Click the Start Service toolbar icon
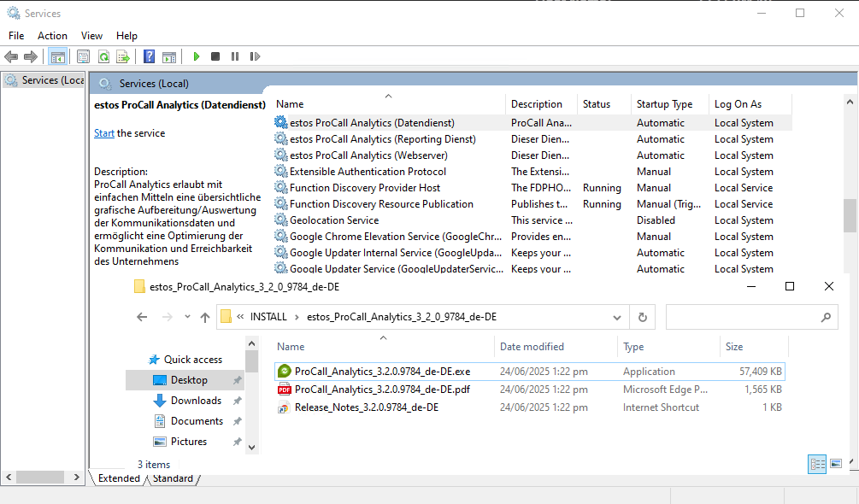859x504 pixels. click(x=197, y=56)
